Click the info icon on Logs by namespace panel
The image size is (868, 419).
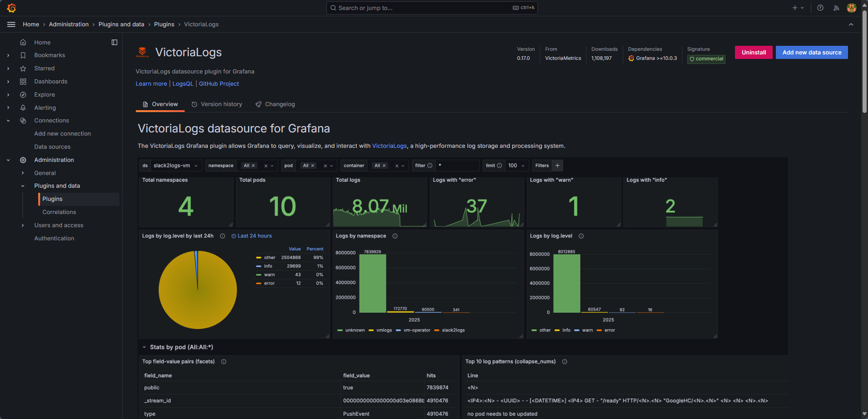click(x=395, y=236)
